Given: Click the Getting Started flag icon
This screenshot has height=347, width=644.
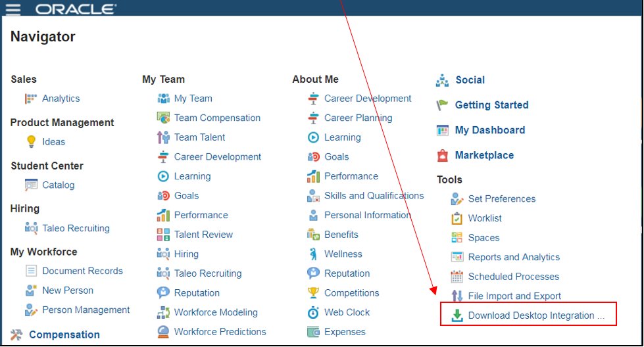Looking at the screenshot, I should [x=442, y=105].
